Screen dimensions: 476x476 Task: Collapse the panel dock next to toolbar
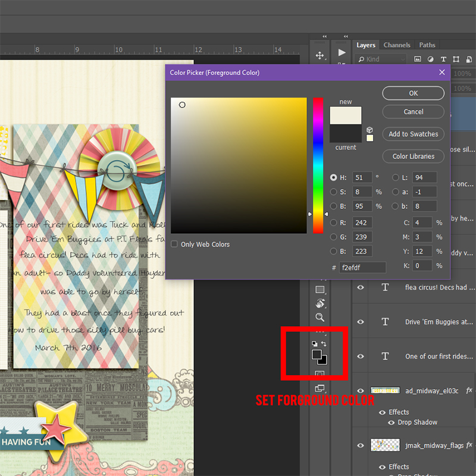click(x=346, y=36)
